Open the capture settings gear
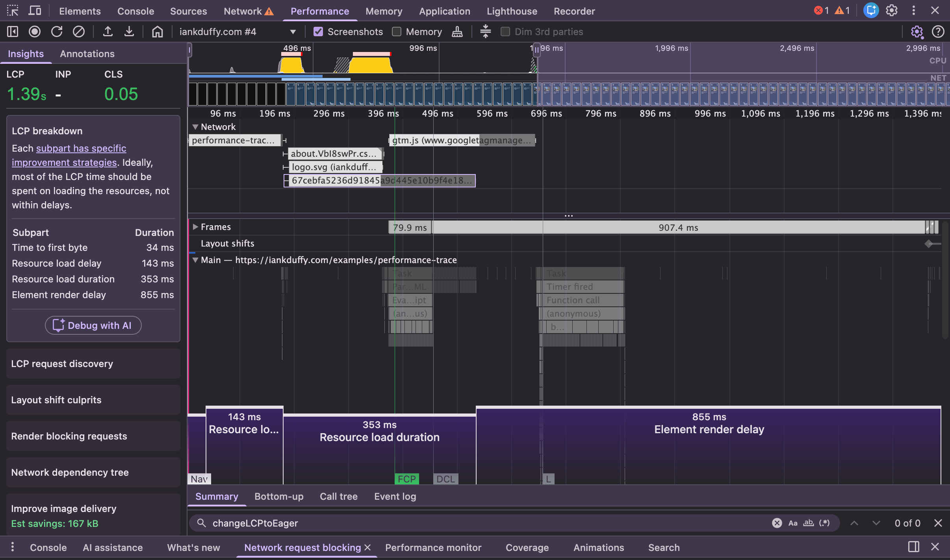The image size is (950, 560). pyautogui.click(x=917, y=32)
